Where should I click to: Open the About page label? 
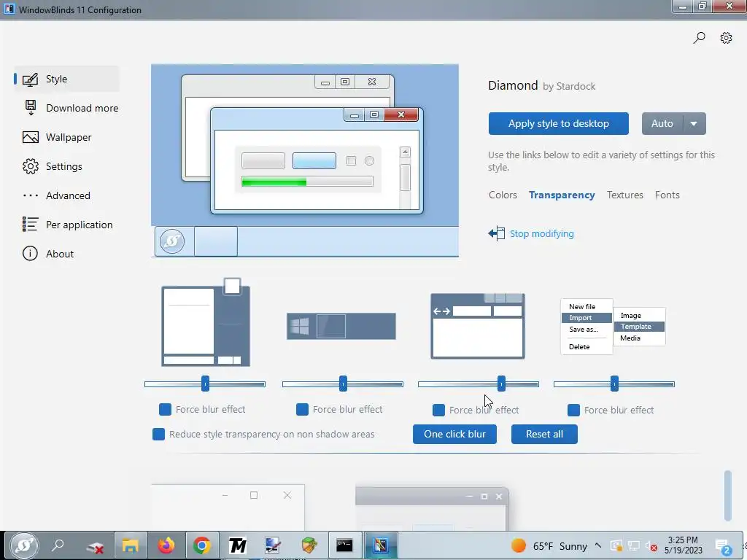coord(60,254)
